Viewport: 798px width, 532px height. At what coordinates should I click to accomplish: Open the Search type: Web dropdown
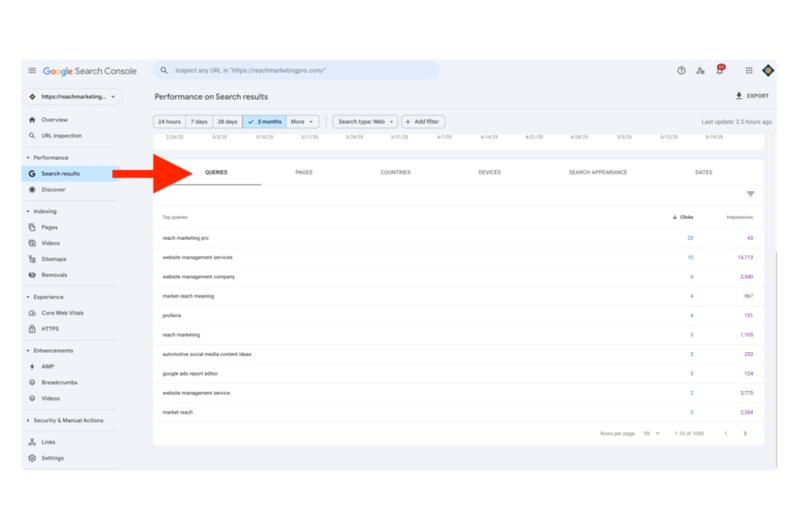365,122
